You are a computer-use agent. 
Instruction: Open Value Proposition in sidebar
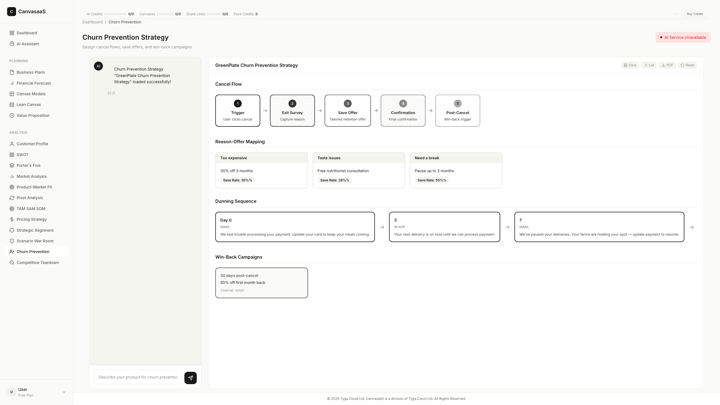pyautogui.click(x=37, y=115)
